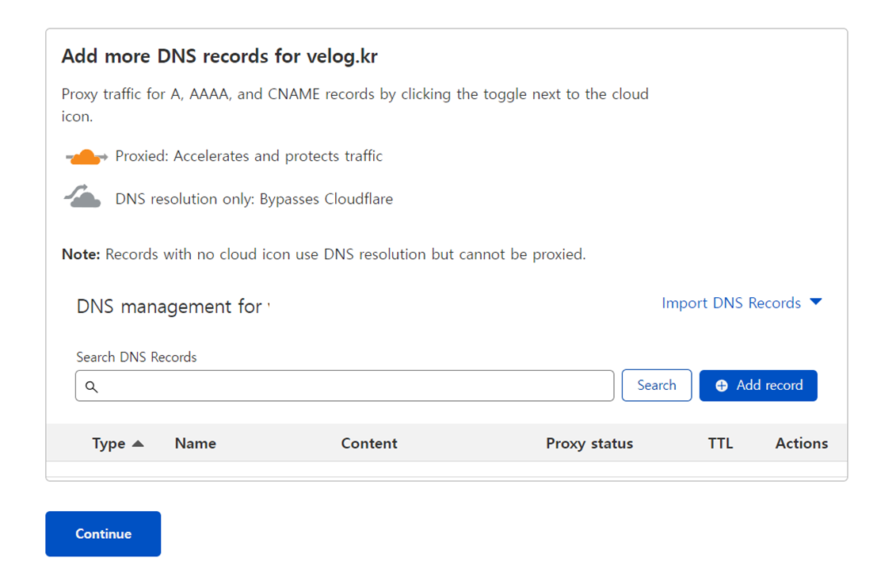Click the Search button

(657, 385)
